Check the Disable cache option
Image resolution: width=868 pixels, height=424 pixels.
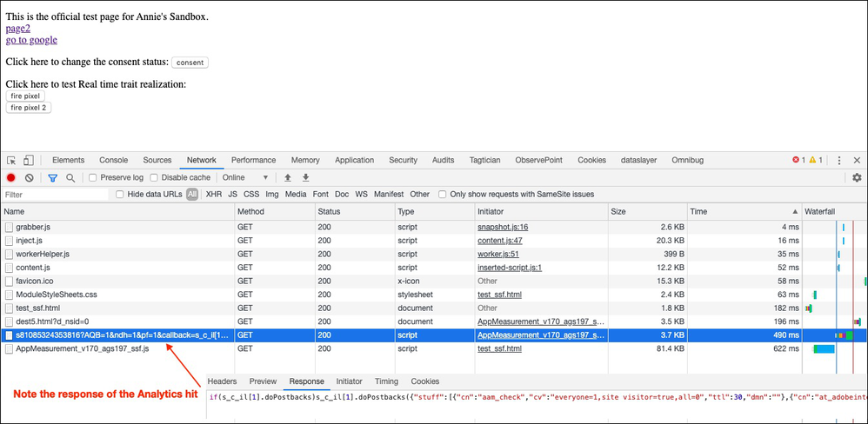click(155, 178)
